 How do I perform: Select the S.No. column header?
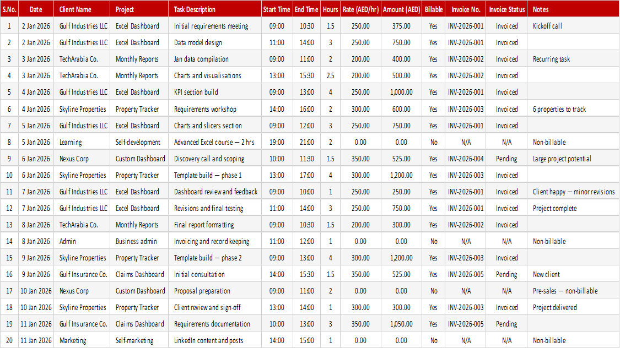(9, 9)
